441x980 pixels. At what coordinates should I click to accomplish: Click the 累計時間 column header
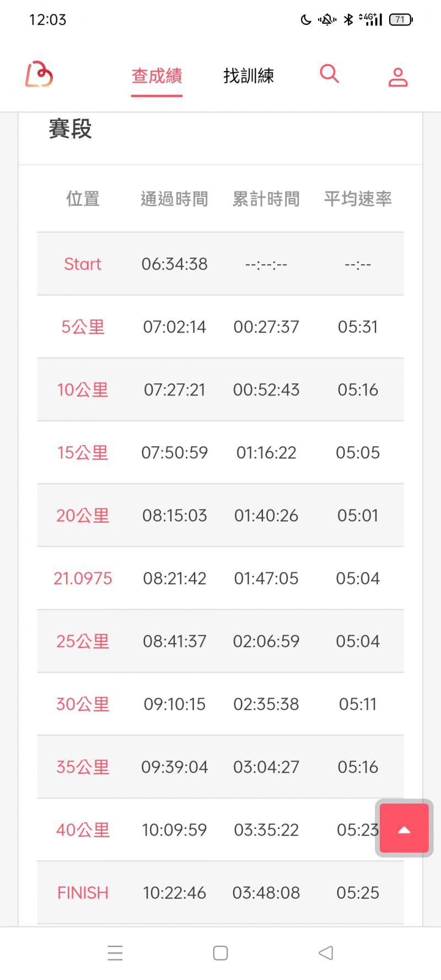266,199
